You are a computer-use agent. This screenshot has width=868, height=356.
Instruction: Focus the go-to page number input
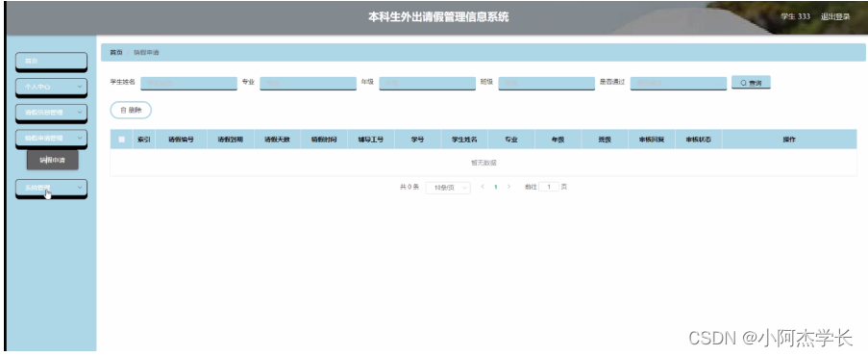tap(549, 187)
